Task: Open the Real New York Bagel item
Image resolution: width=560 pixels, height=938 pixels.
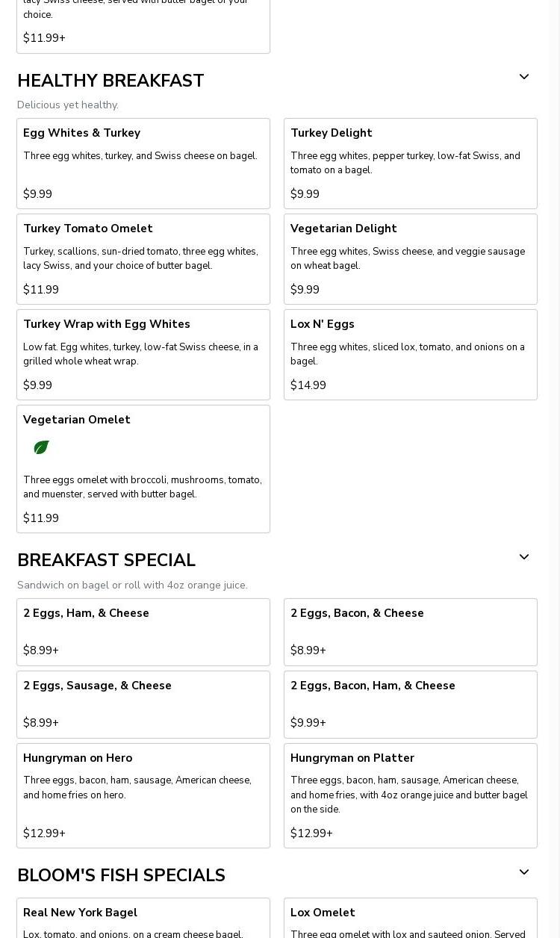Action: coord(143,919)
